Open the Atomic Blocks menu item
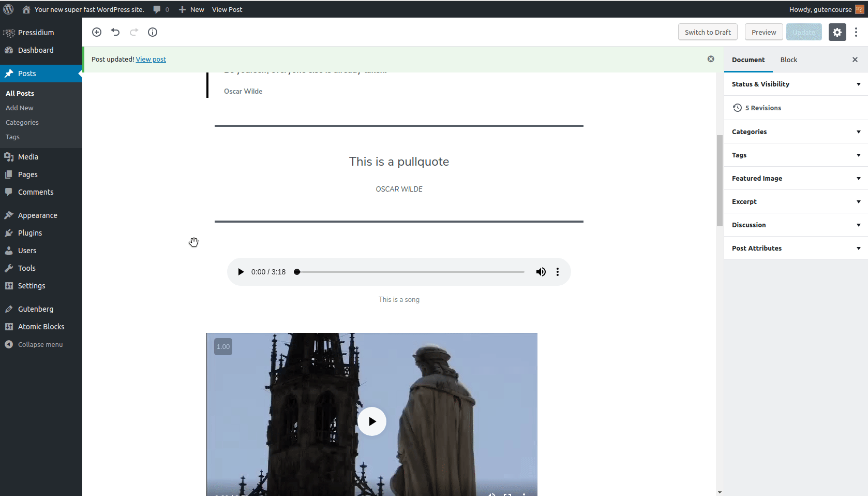The width and height of the screenshot is (868, 496). point(41,327)
